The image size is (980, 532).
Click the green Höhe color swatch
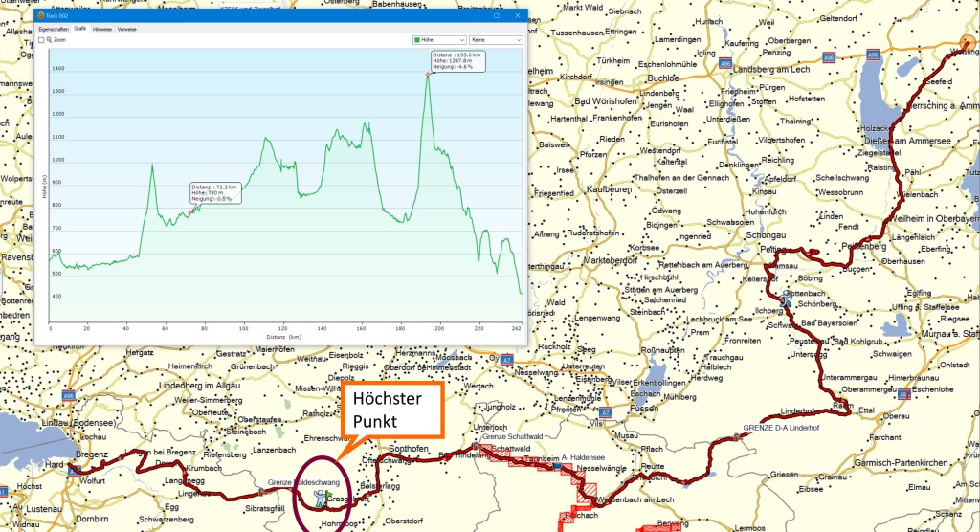(x=418, y=40)
